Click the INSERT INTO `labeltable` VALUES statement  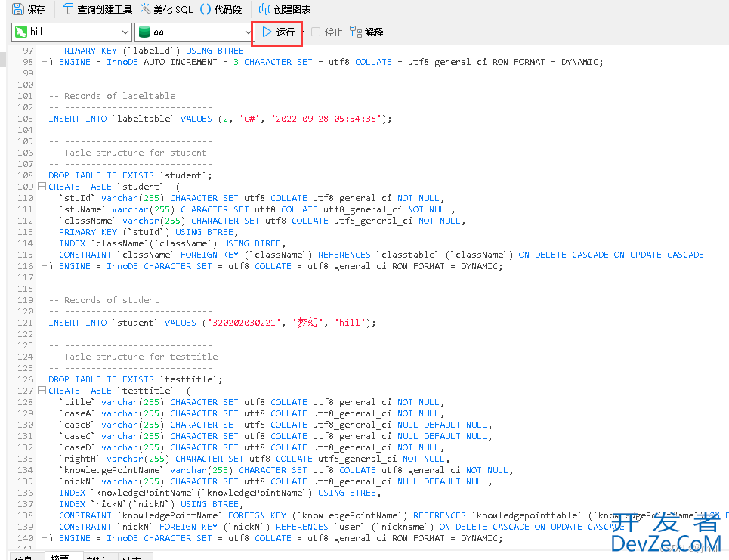click(220, 119)
